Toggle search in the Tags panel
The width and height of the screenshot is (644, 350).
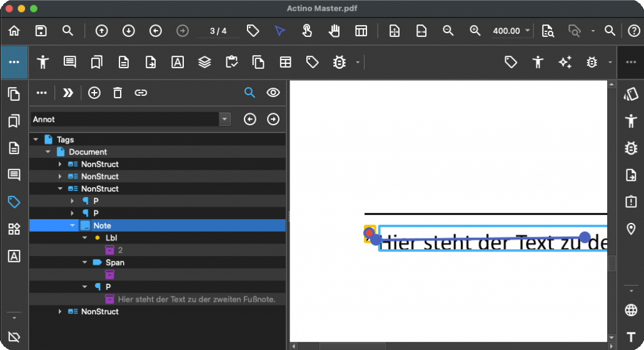point(249,93)
